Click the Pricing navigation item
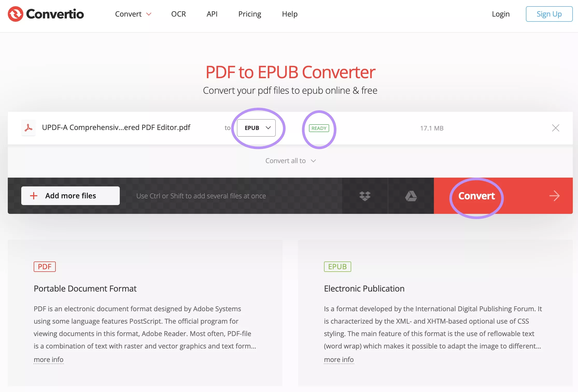 [x=250, y=13]
